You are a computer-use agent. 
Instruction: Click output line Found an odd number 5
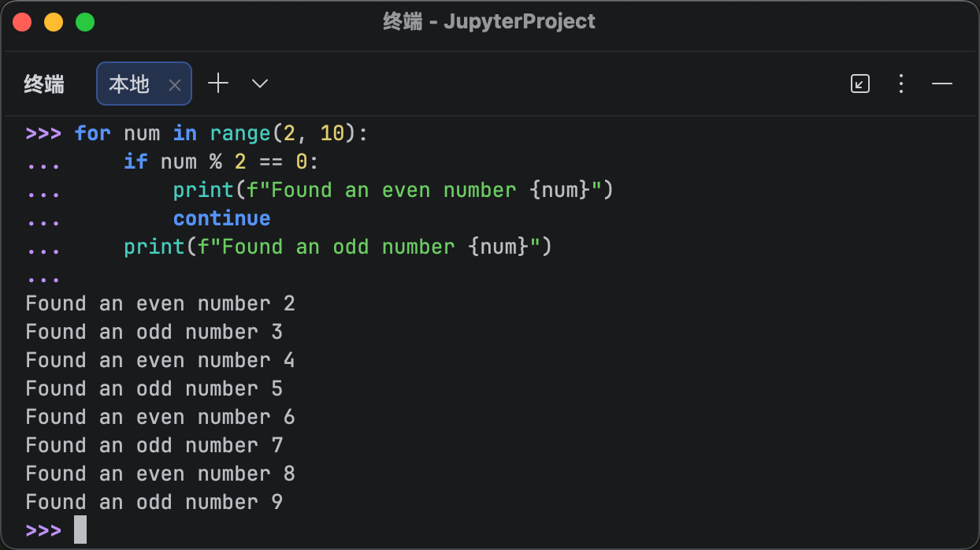[154, 388]
